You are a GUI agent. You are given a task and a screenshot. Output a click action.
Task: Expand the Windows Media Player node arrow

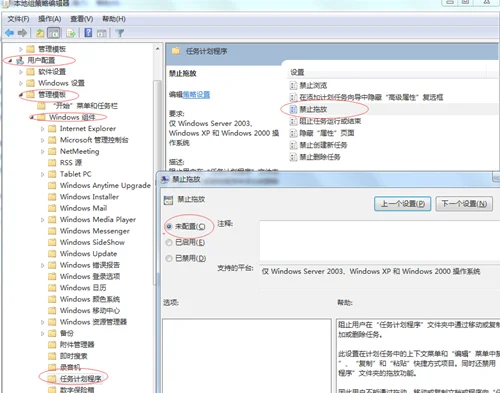coord(42,220)
